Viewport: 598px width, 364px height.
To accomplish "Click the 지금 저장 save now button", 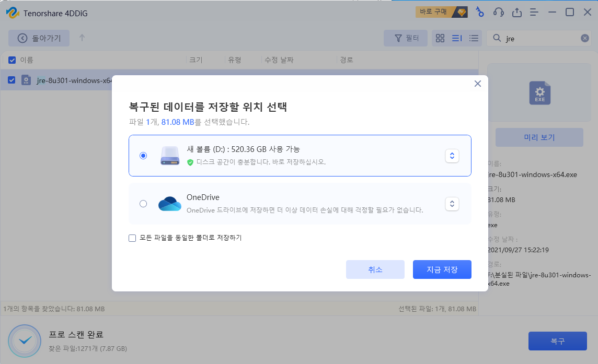I will click(x=442, y=269).
